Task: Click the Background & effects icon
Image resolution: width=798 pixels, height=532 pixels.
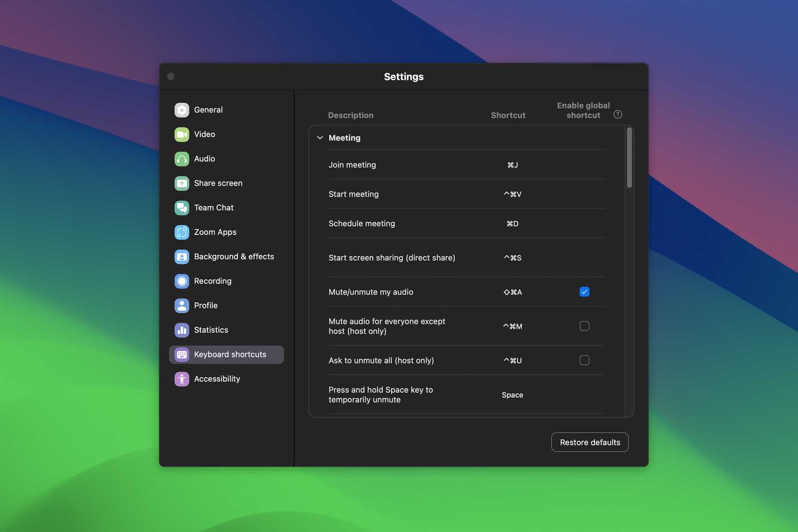Action: (x=182, y=256)
